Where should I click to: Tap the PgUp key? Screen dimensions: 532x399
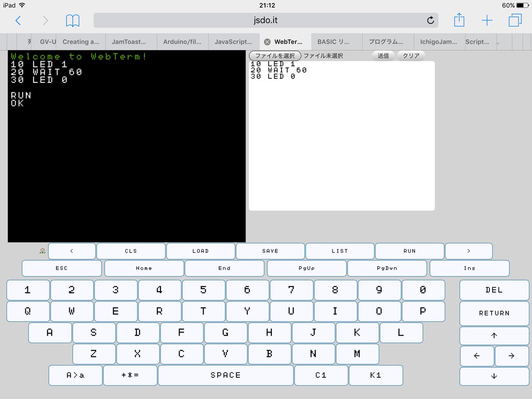(x=307, y=268)
